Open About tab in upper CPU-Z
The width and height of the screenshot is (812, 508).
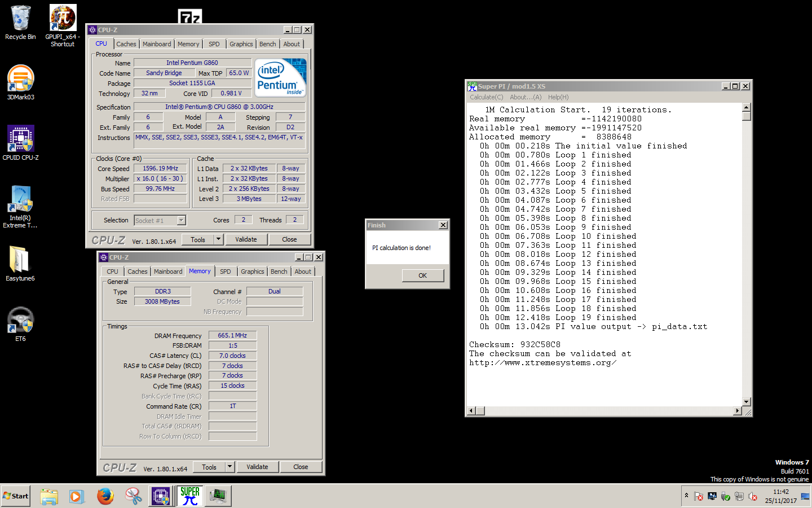coord(292,44)
